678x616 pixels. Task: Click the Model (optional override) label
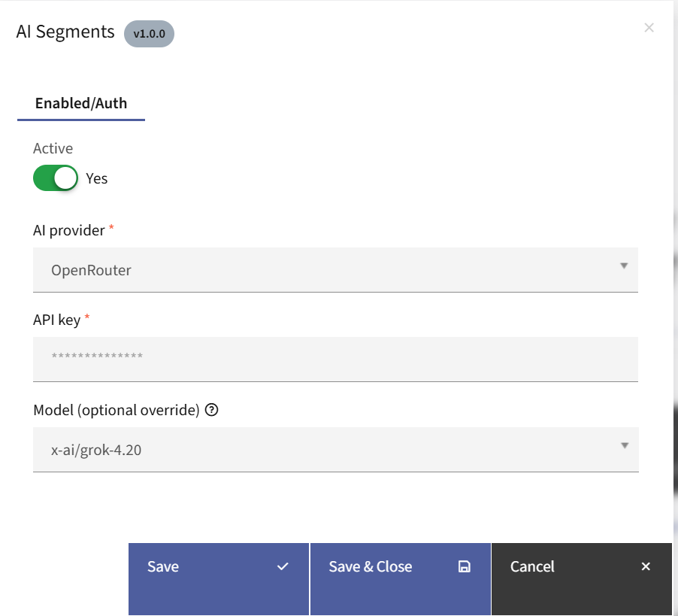point(117,410)
